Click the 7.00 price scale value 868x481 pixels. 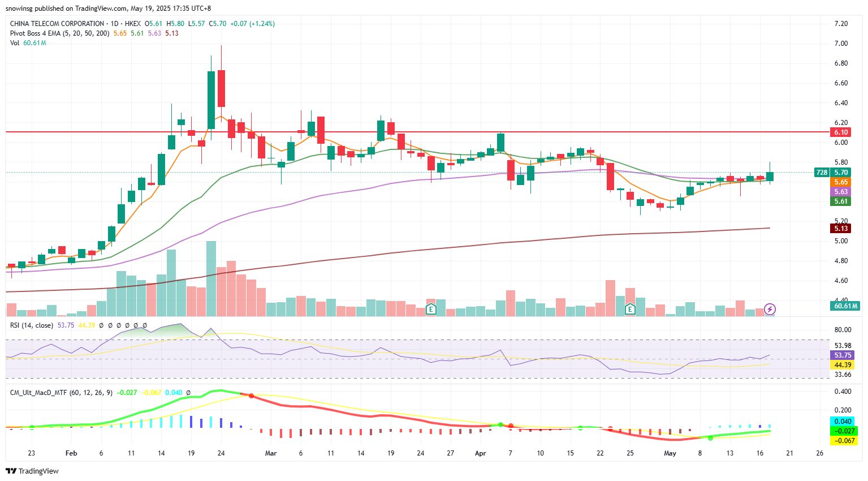coord(841,44)
